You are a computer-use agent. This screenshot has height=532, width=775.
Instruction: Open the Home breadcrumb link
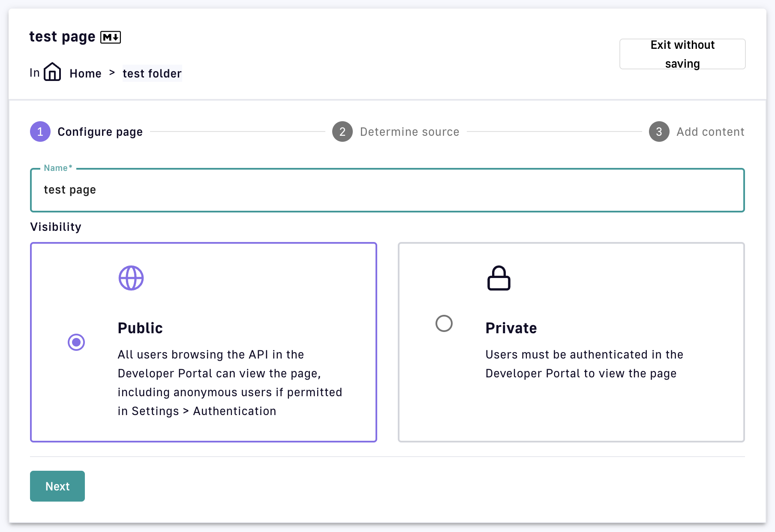pyautogui.click(x=85, y=74)
